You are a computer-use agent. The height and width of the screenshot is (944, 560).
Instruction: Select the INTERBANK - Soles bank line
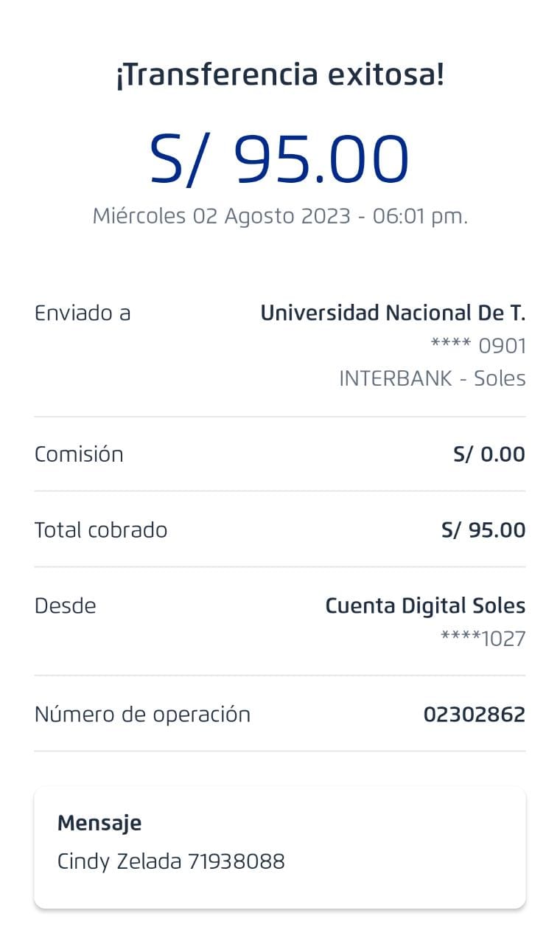(x=432, y=378)
